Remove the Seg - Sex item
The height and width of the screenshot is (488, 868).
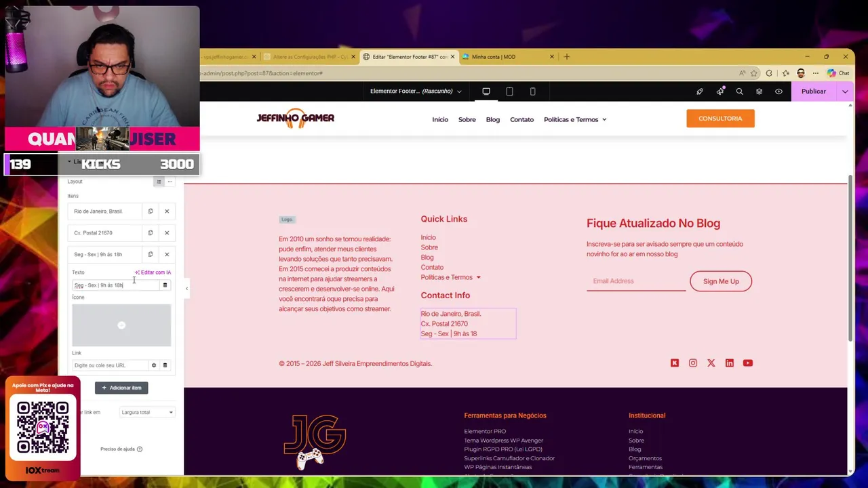(167, 255)
